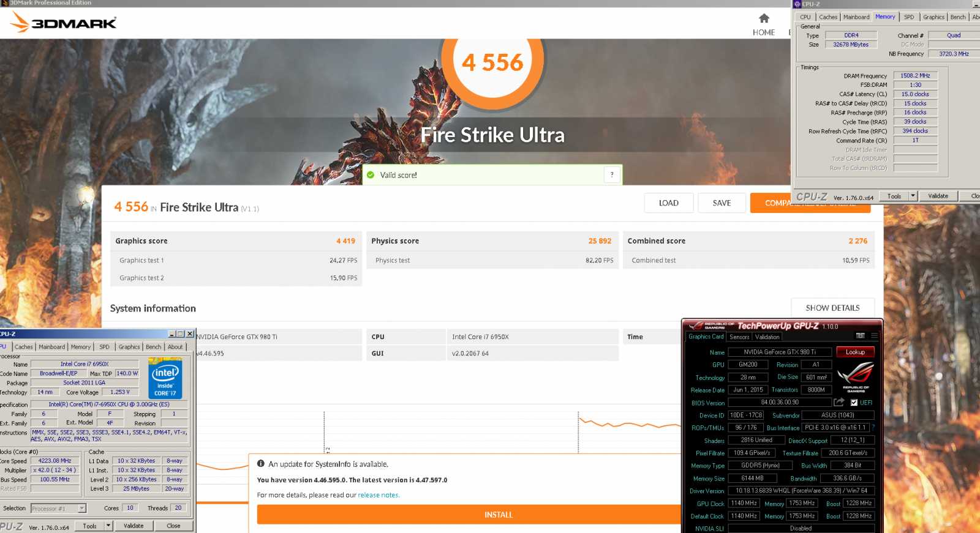Click Graphics score value 4 419
The image size is (980, 533).
(345, 241)
